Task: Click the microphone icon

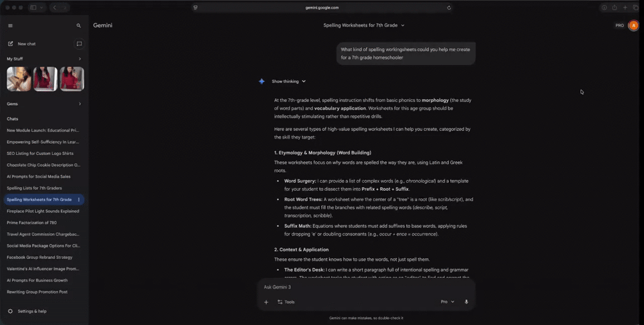Action: click(466, 302)
